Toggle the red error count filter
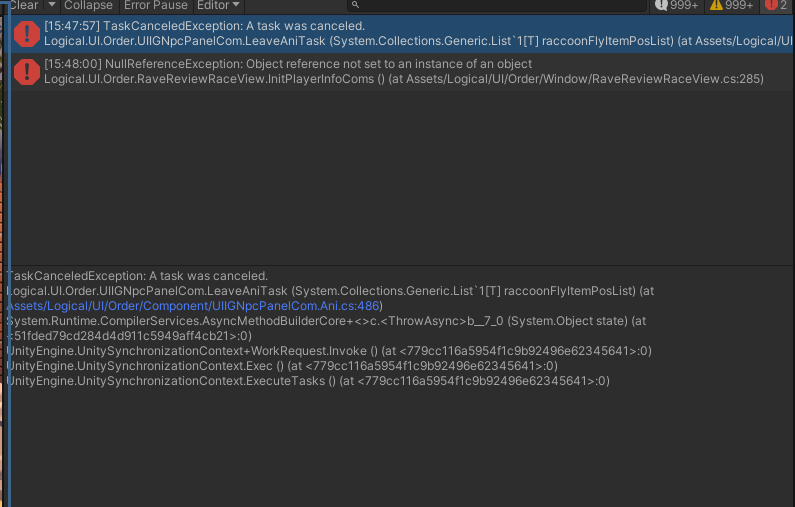The height and width of the screenshot is (507, 795). (776, 5)
